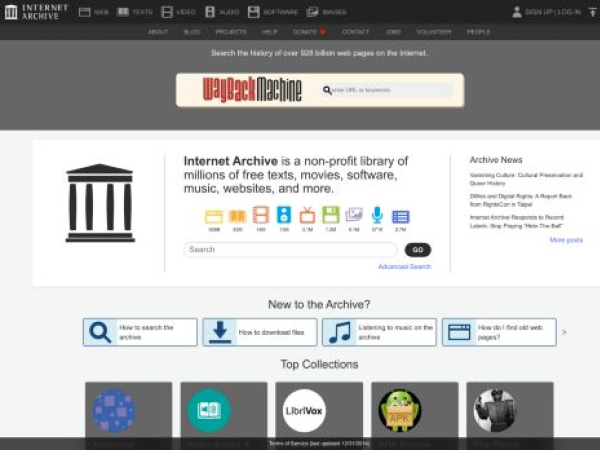This screenshot has width=600, height=450.
Task: Open the About page link
Action: (x=158, y=32)
